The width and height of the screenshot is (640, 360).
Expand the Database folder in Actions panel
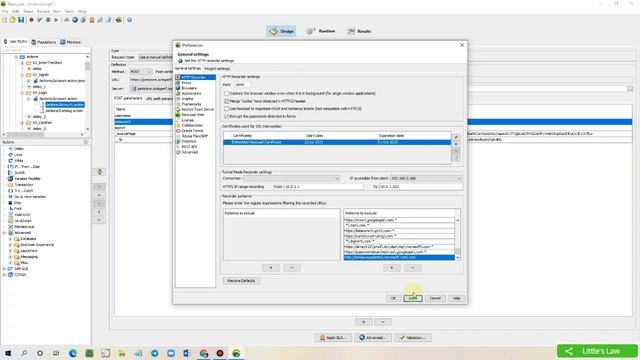point(11,239)
